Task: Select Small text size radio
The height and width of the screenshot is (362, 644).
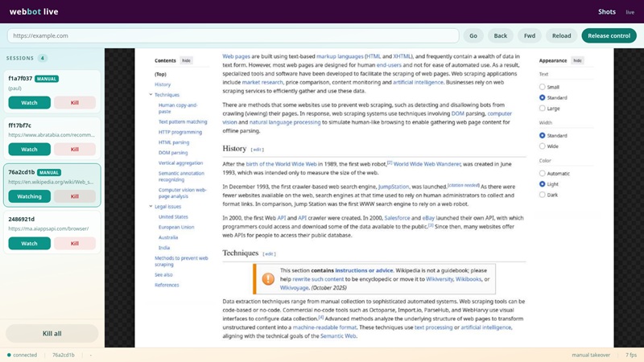Action: pyautogui.click(x=542, y=87)
